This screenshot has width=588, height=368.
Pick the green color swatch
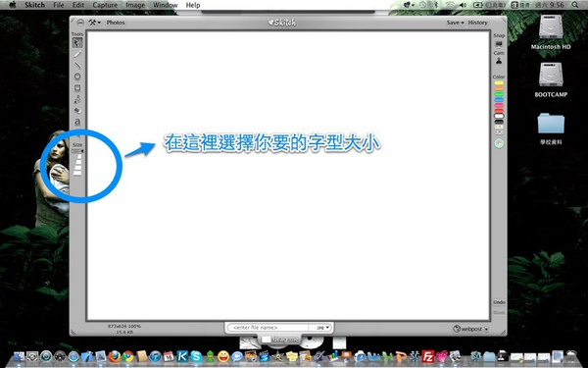click(x=499, y=94)
